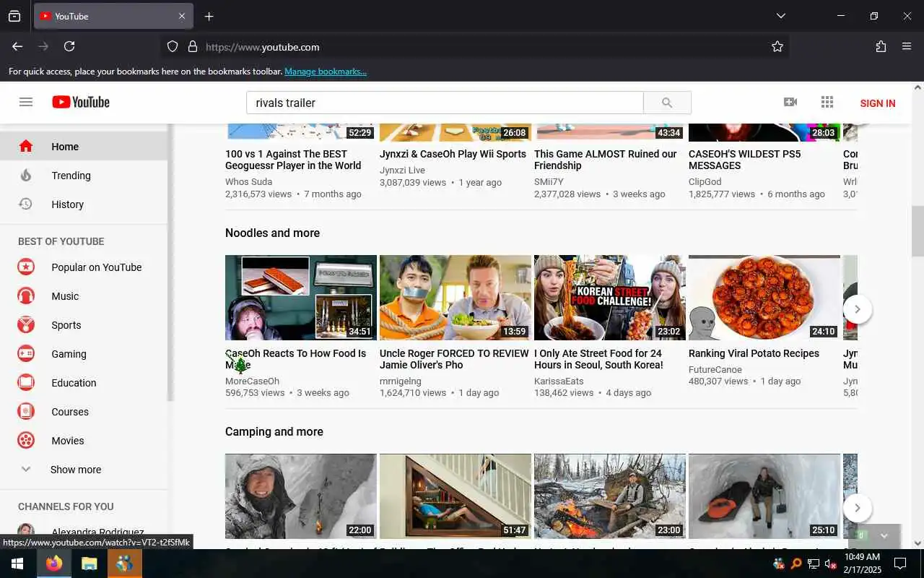
Task: Open FutureCanoe channel link
Action: 715,370
